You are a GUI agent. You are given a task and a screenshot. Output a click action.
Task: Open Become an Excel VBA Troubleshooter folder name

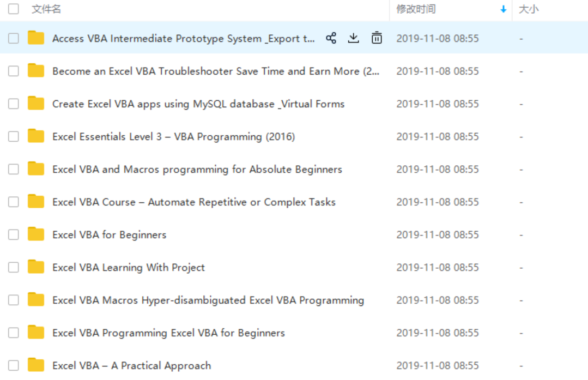(x=216, y=71)
